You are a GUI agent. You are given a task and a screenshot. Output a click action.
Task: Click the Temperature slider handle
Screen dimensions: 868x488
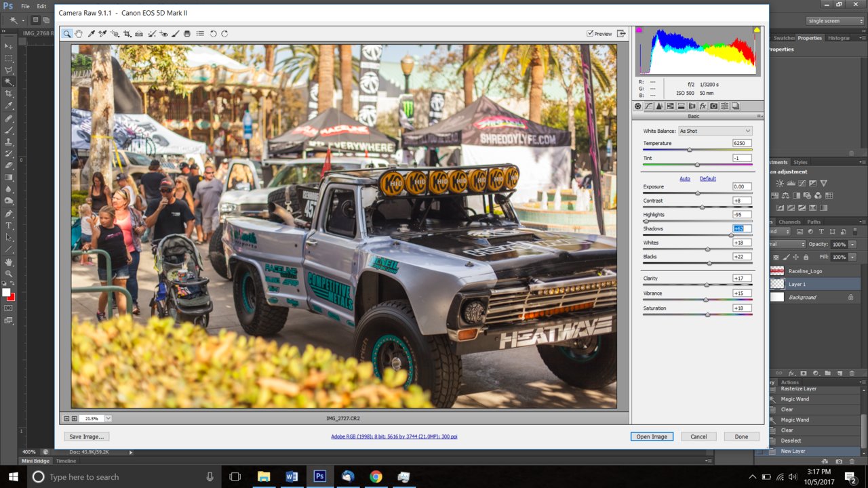[x=690, y=150]
